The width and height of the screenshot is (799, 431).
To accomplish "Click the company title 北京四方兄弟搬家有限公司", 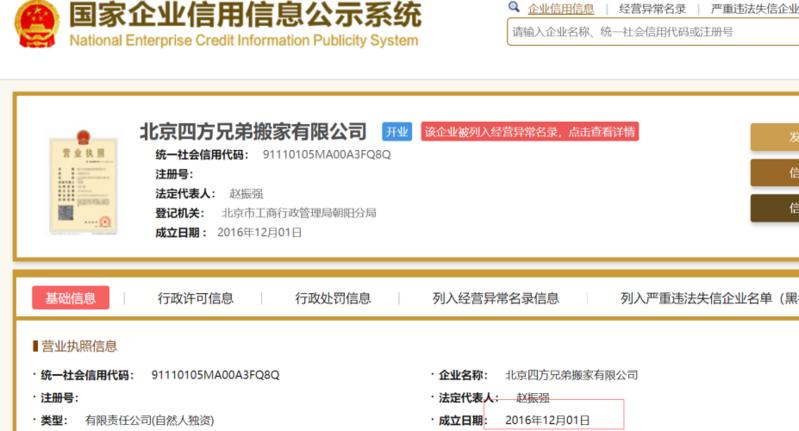I will coord(253,131).
